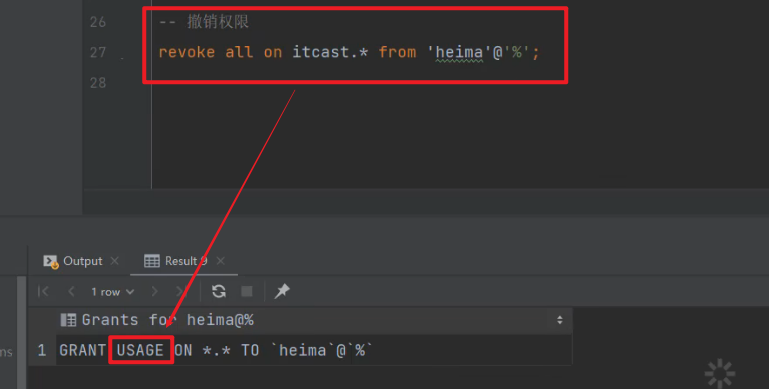Click the Output tab console icon
The width and height of the screenshot is (769, 389).
(x=51, y=261)
